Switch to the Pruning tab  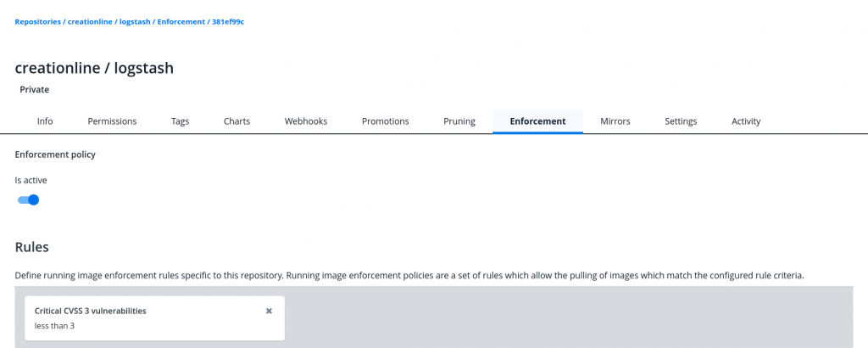click(x=459, y=121)
